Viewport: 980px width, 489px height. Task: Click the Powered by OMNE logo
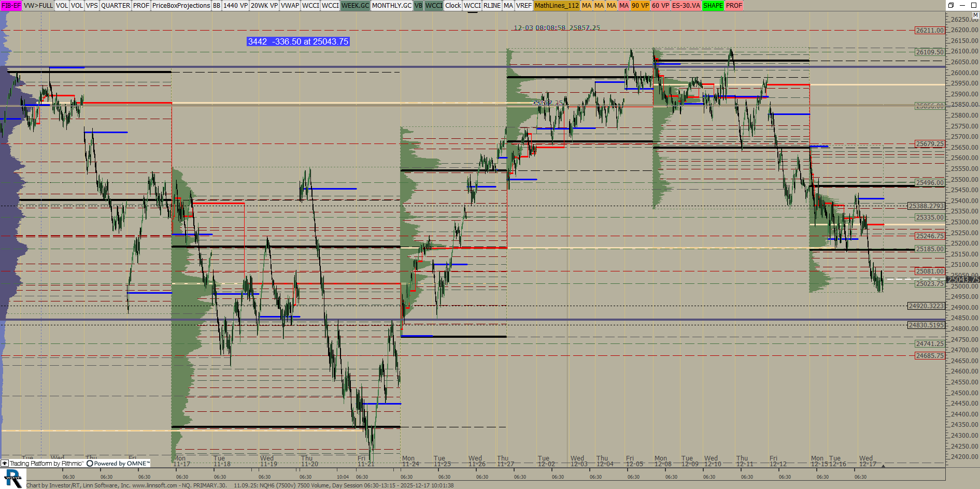(118, 464)
